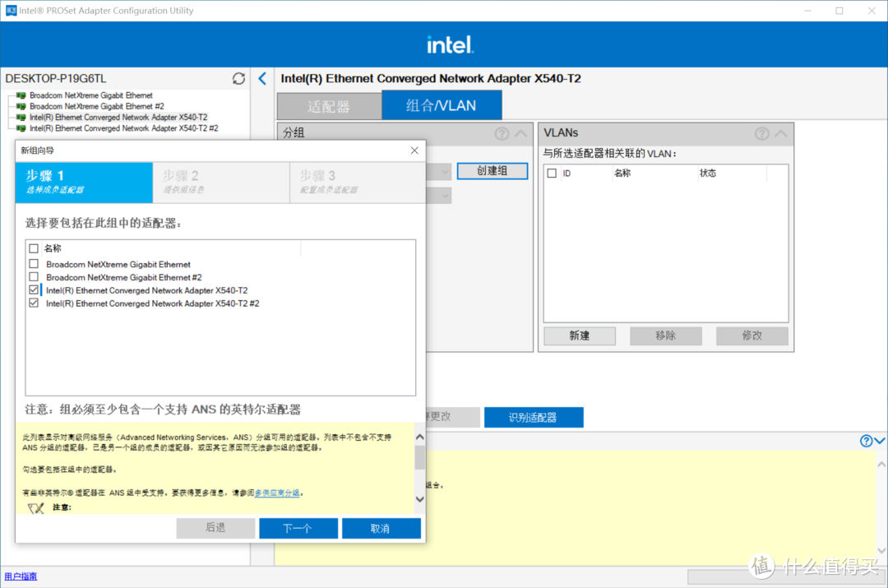888x588 pixels.
Task: Open help for the 分组 panel
Action: 502,133
